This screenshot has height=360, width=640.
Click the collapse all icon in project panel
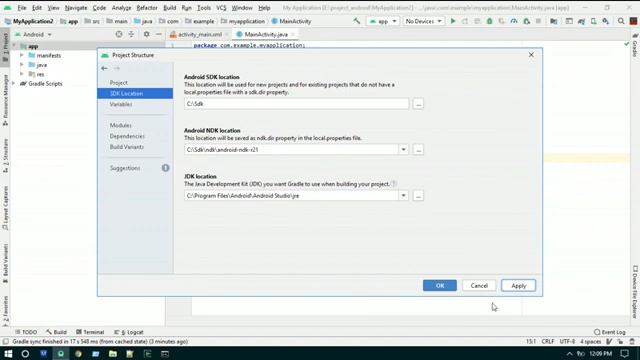point(131,34)
